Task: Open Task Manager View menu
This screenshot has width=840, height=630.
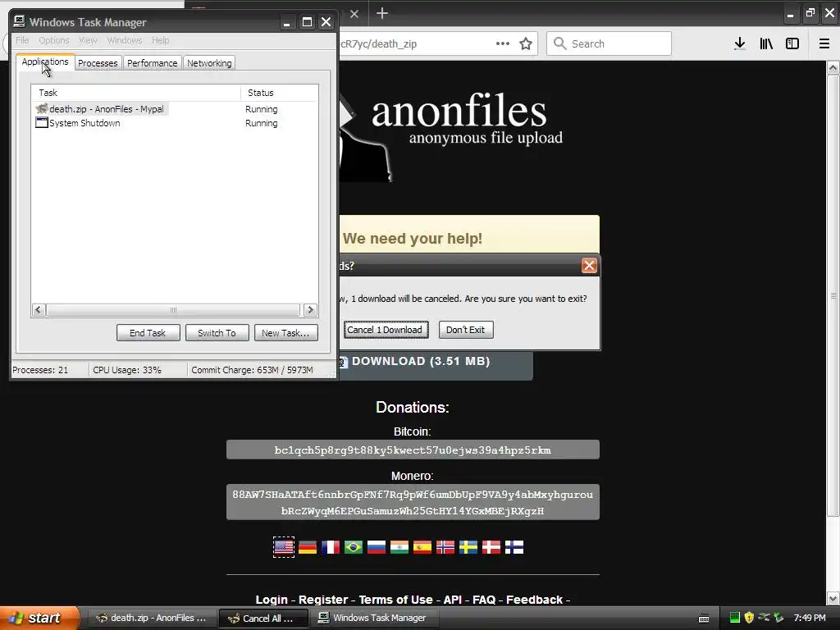Action: pos(88,40)
